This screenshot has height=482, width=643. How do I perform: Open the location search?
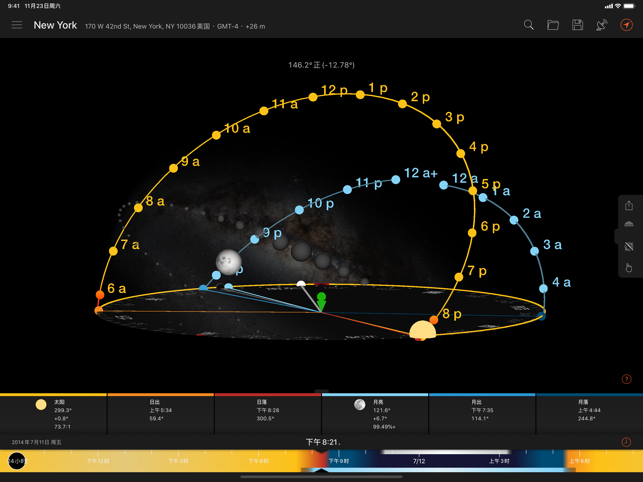tap(529, 25)
